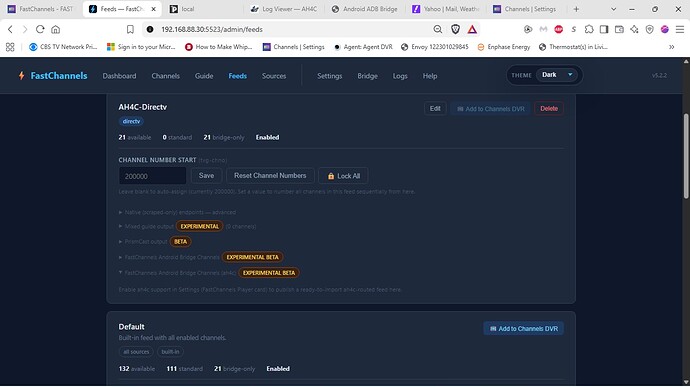Screen dimensions: 690x387
Task: Open the CBS TV Network bookmark
Action: (63, 47)
